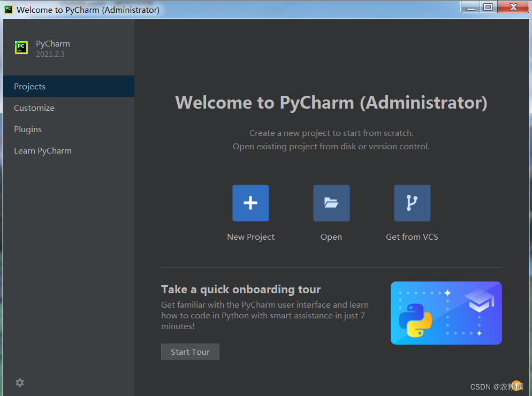Click the version text 2021.2.3

[x=50, y=54]
